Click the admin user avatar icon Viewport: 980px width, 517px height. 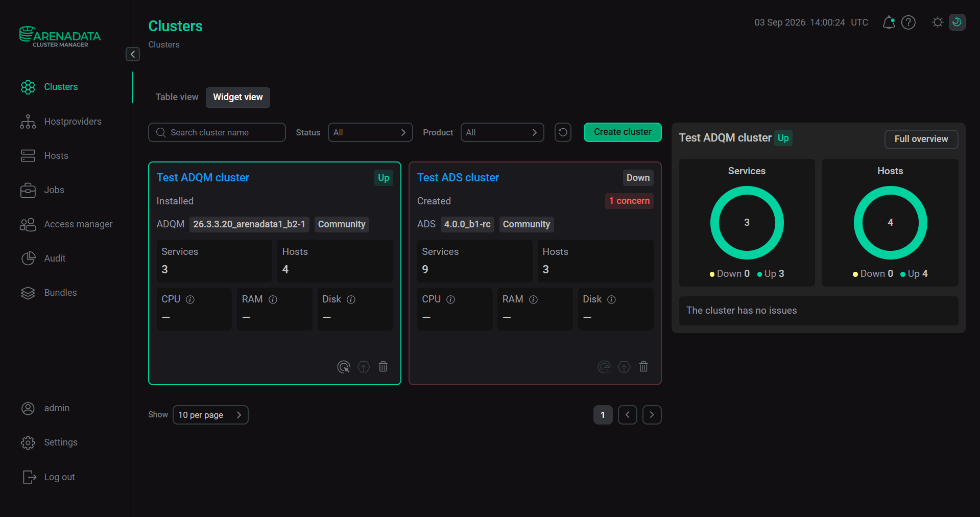coord(28,408)
